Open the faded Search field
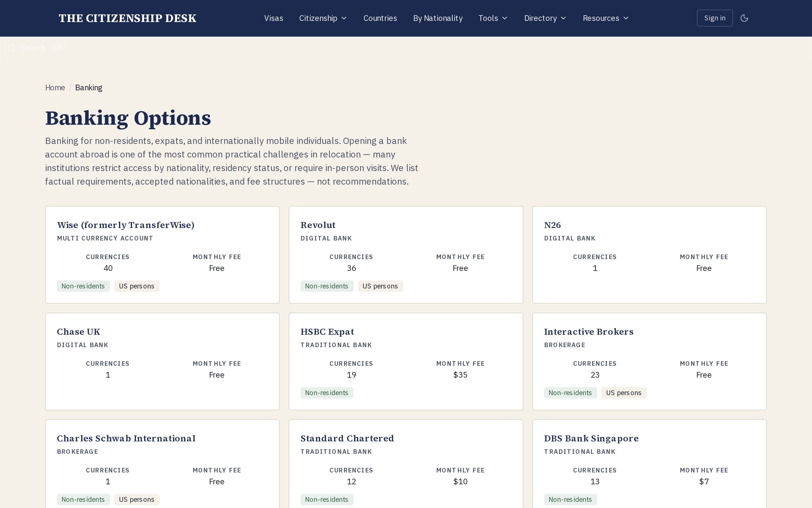The width and height of the screenshot is (812, 508). pos(406,48)
